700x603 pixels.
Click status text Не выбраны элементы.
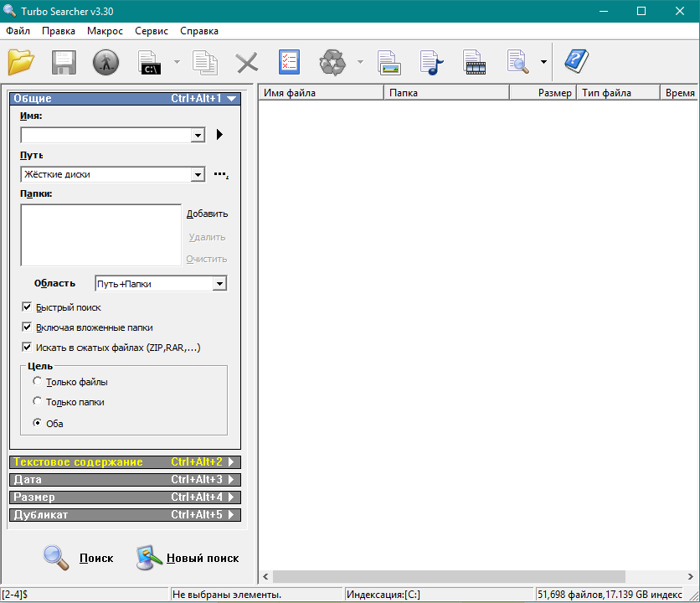(227, 595)
